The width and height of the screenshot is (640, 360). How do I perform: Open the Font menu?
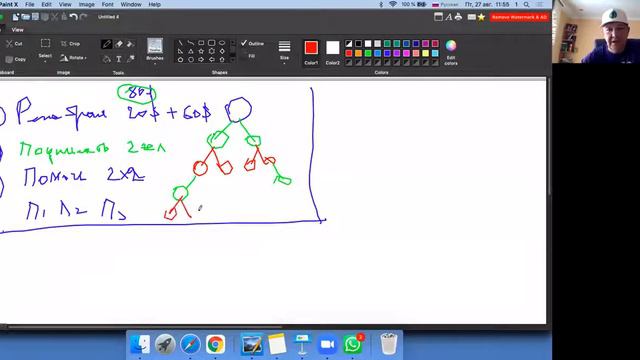[x=107, y=4]
